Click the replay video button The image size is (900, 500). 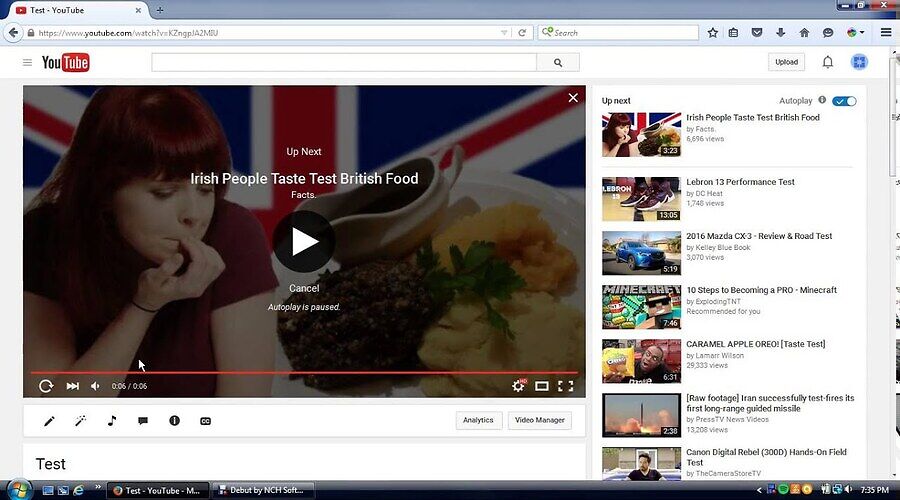point(46,386)
